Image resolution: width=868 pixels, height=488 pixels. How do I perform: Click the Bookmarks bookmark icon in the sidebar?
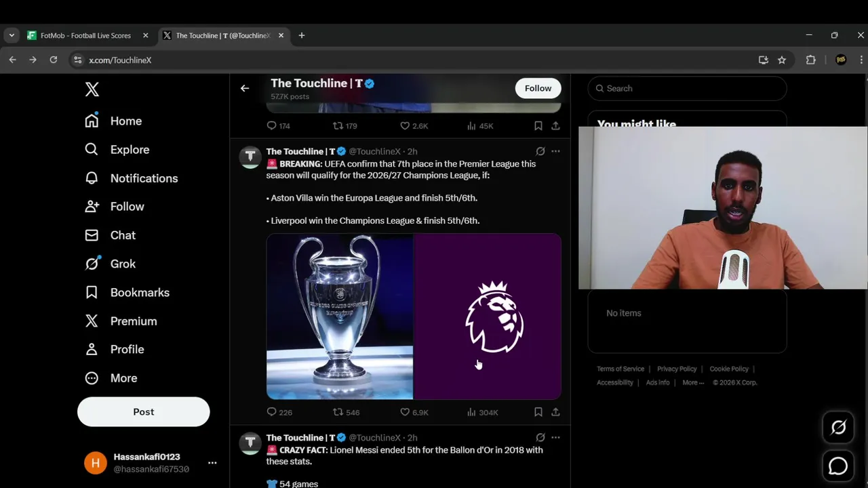click(x=92, y=292)
